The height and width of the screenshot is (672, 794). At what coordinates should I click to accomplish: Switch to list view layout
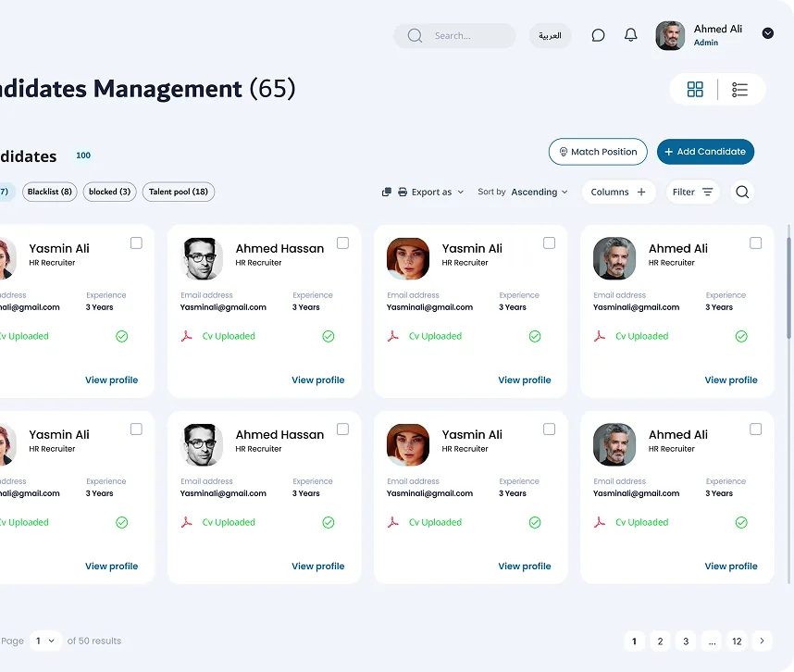tap(739, 90)
